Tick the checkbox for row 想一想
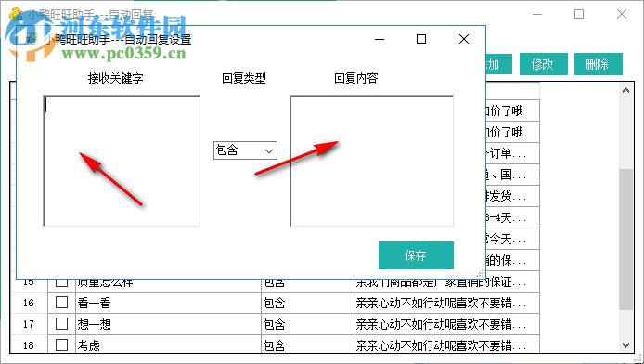The image size is (644, 364). click(61, 324)
